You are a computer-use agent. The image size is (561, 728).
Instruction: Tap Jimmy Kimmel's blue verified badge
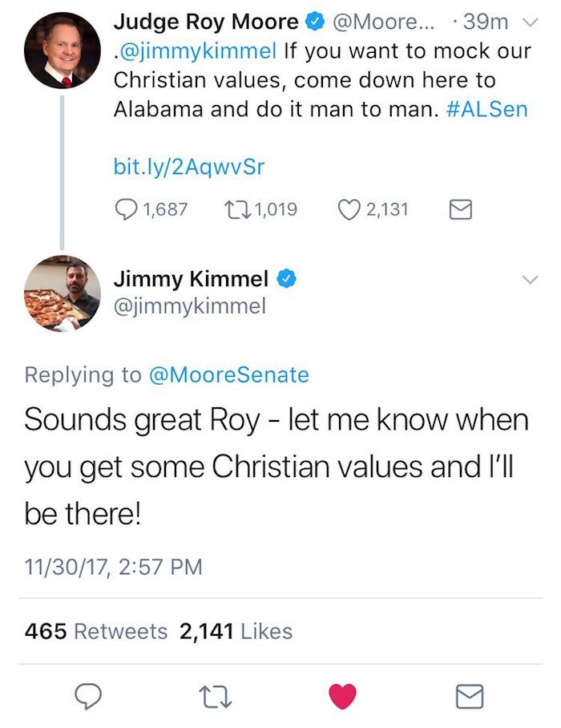pyautogui.click(x=287, y=279)
